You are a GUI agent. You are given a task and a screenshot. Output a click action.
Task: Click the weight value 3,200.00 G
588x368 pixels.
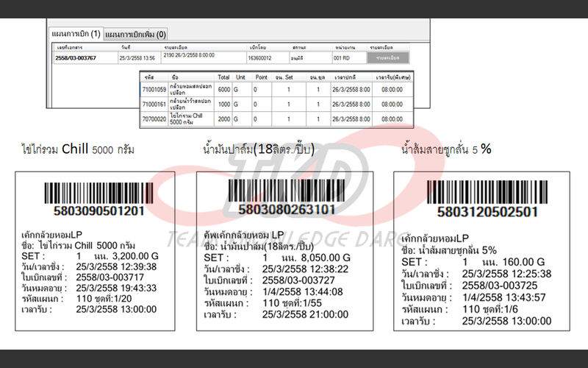pyautogui.click(x=135, y=256)
